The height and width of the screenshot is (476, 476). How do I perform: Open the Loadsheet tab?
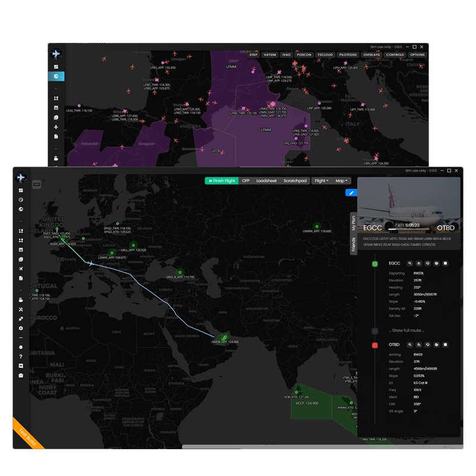pyautogui.click(x=267, y=181)
